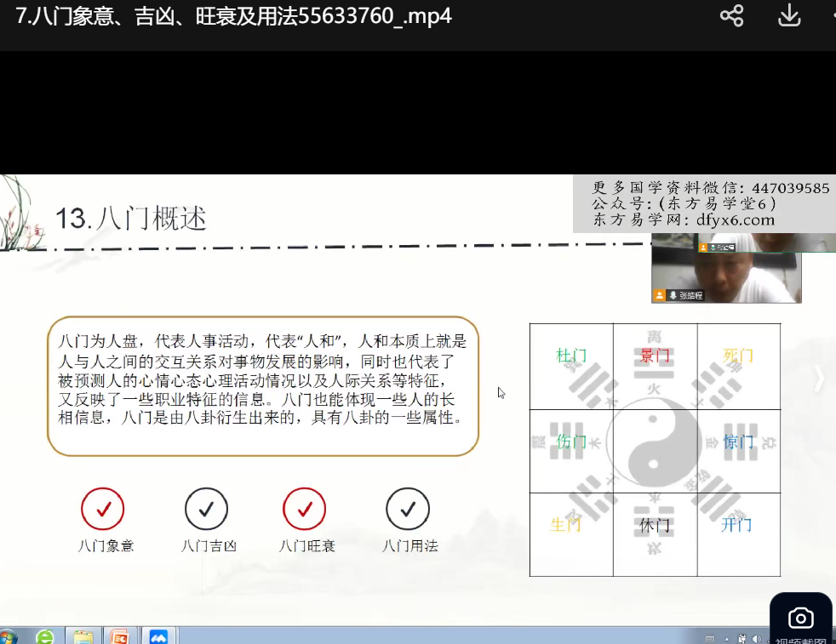
Task: Take a video screenshot with camera button
Action: pos(800,618)
